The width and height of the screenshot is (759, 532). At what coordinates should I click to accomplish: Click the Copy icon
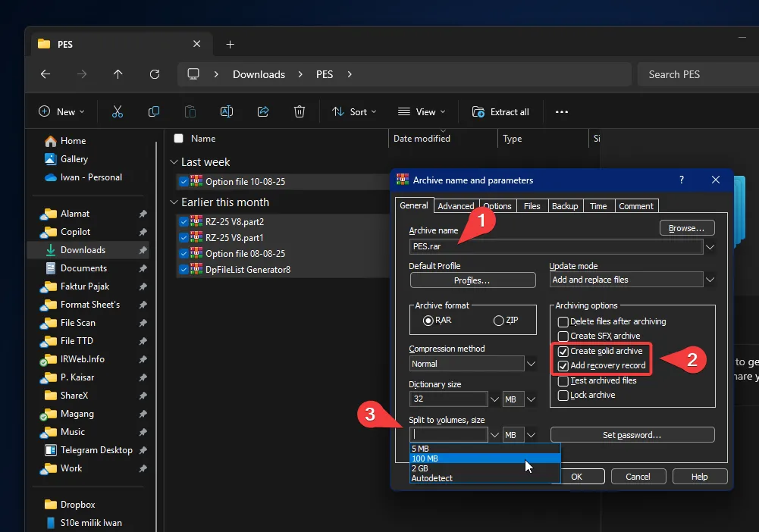(153, 111)
